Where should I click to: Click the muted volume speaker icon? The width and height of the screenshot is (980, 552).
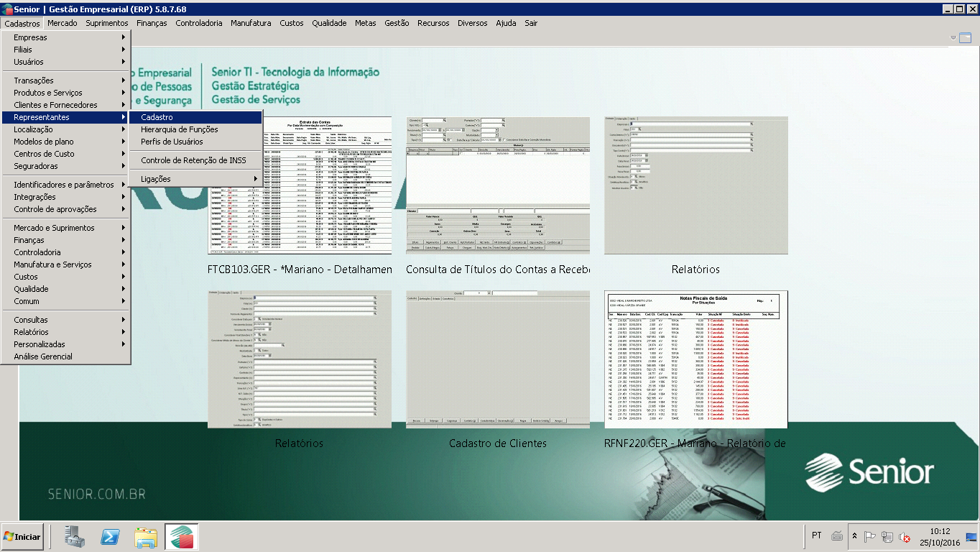(905, 536)
